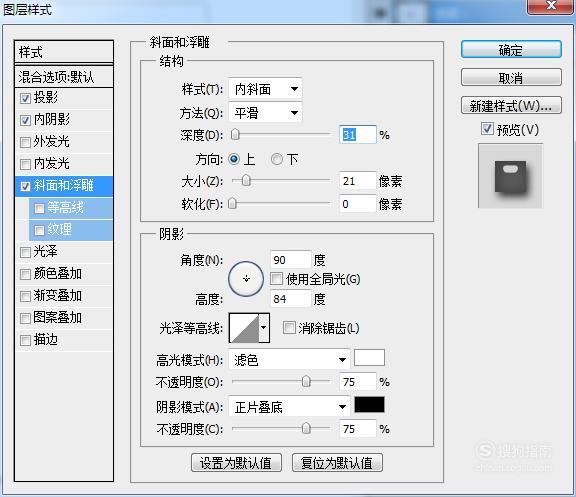Click 设置为默认值 button

pyautogui.click(x=236, y=462)
